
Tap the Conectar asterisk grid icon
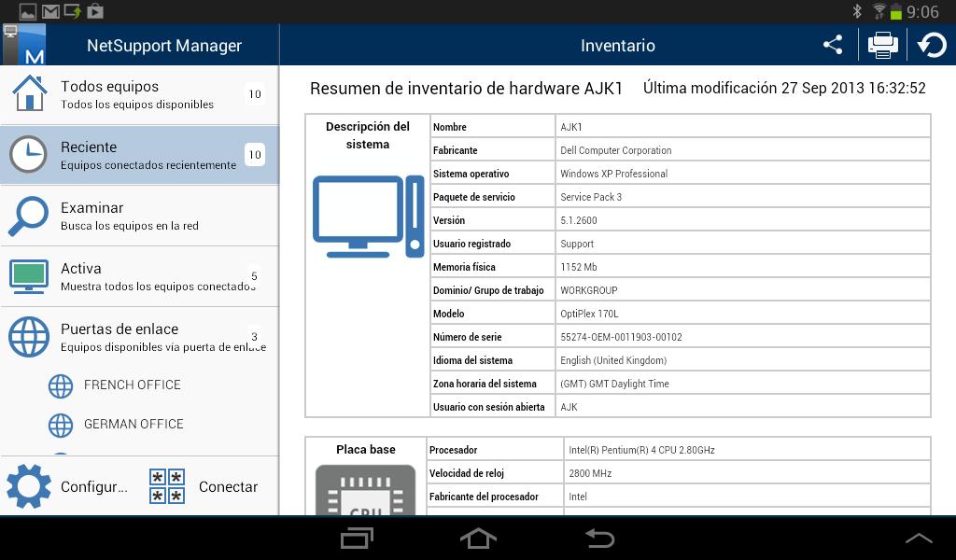167,486
